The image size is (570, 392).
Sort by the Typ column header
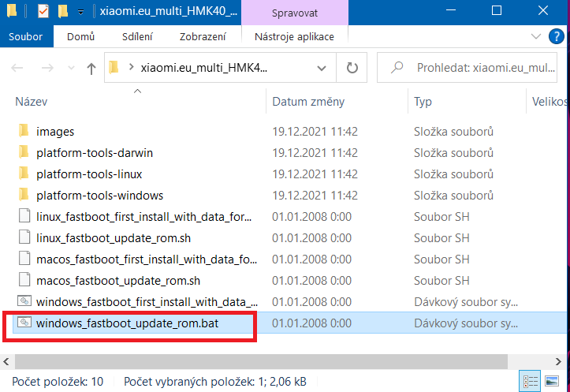point(423,102)
